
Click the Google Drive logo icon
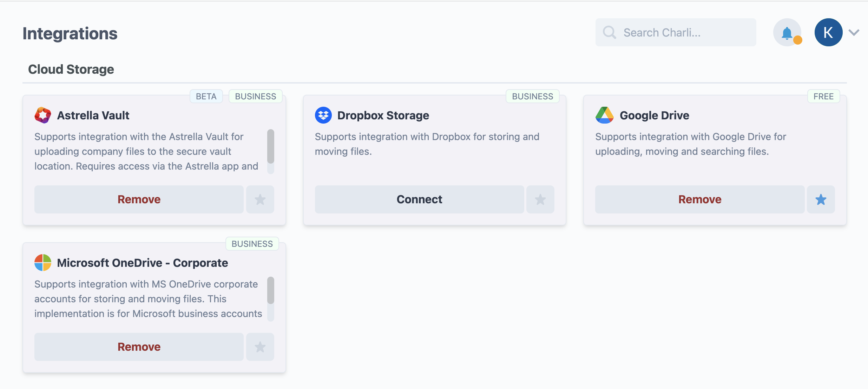(604, 115)
